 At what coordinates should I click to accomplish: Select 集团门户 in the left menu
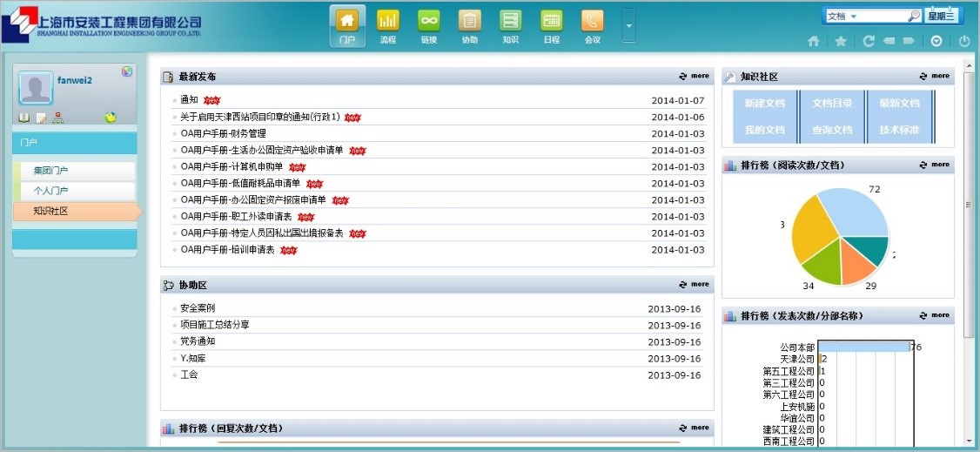coord(75,171)
